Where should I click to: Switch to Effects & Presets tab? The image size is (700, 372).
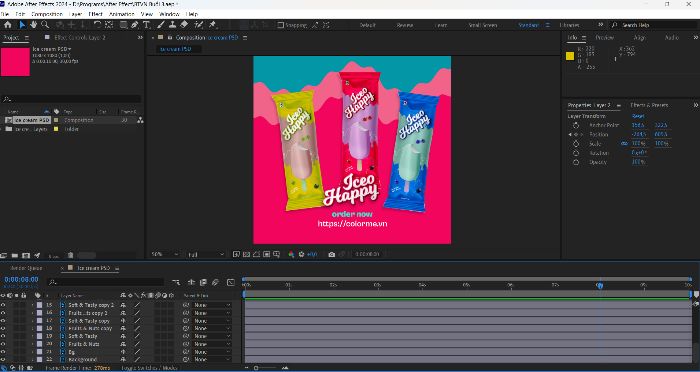(x=649, y=105)
